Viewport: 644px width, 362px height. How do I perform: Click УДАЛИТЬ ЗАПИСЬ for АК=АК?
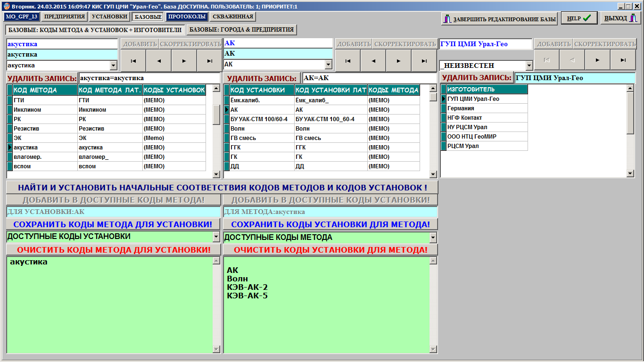(x=262, y=78)
